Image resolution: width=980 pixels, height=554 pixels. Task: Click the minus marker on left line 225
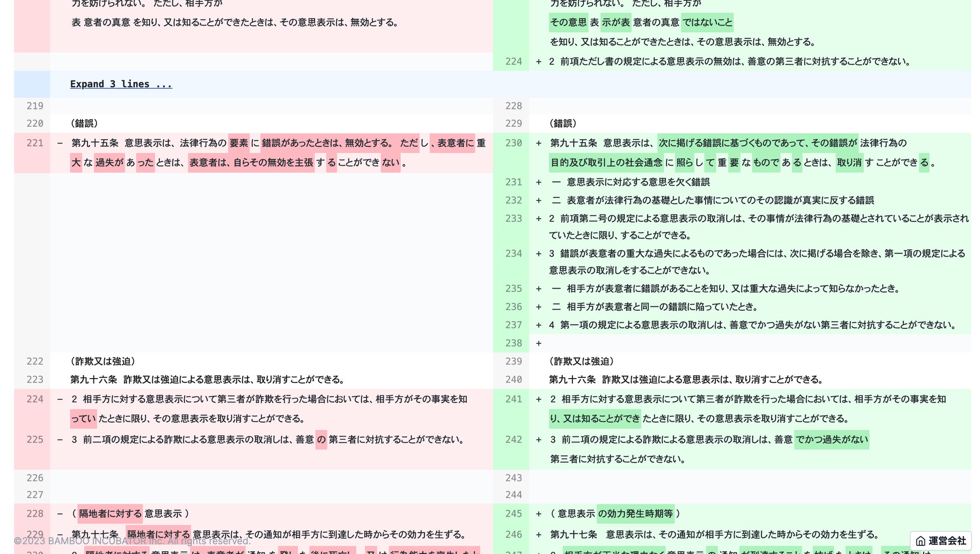[x=60, y=440]
